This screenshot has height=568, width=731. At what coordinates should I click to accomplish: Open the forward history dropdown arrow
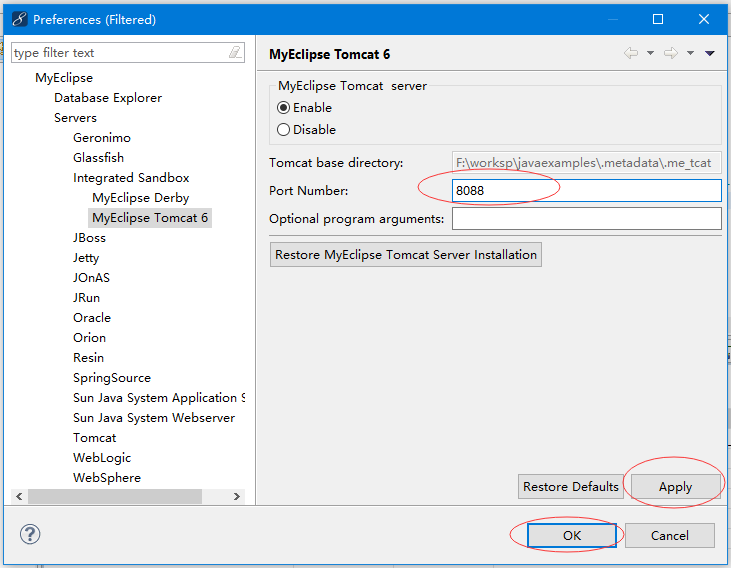[690, 53]
